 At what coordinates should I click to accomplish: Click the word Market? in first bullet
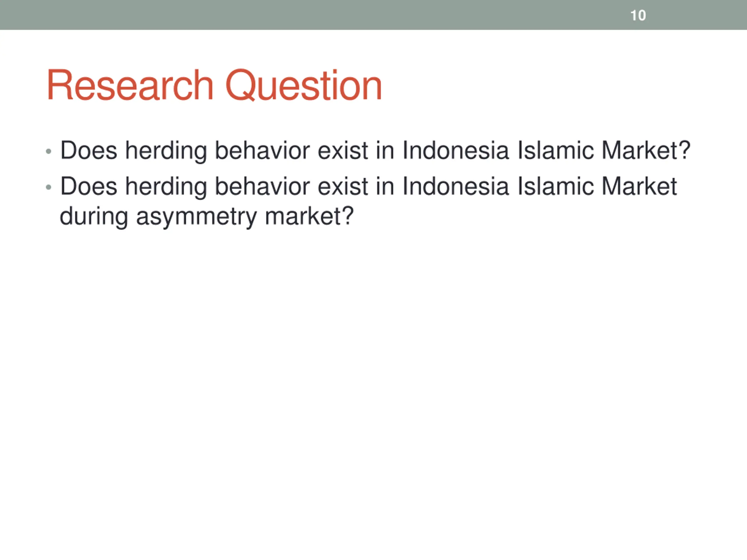(646, 150)
